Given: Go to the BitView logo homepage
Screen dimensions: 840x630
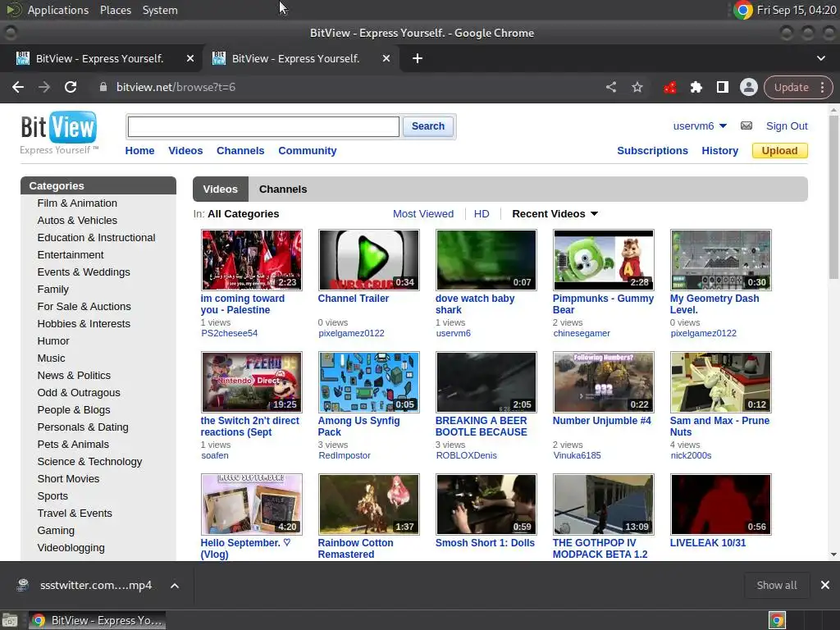Looking at the screenshot, I should (x=58, y=133).
